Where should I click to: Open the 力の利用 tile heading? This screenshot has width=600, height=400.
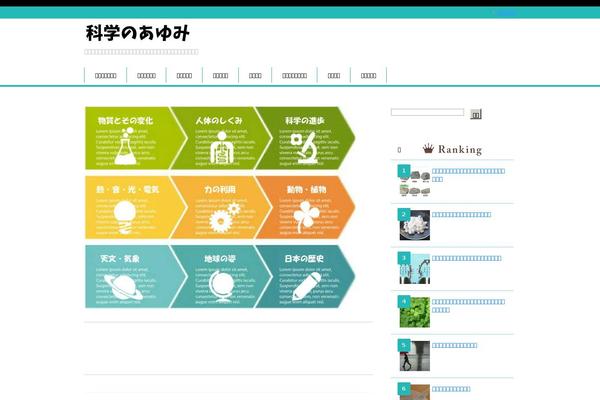(x=220, y=189)
